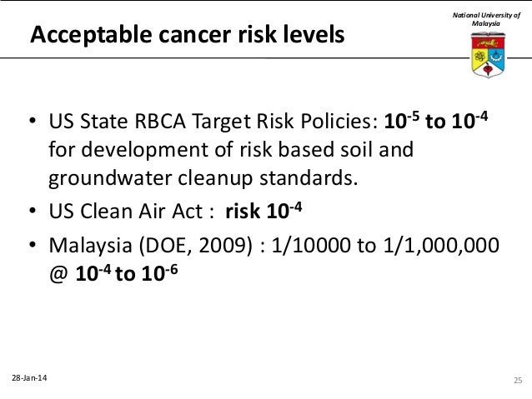Viewport: 532px width, 399px height.
Task: Click the National University of Malaysia caption
Action: click(486, 19)
